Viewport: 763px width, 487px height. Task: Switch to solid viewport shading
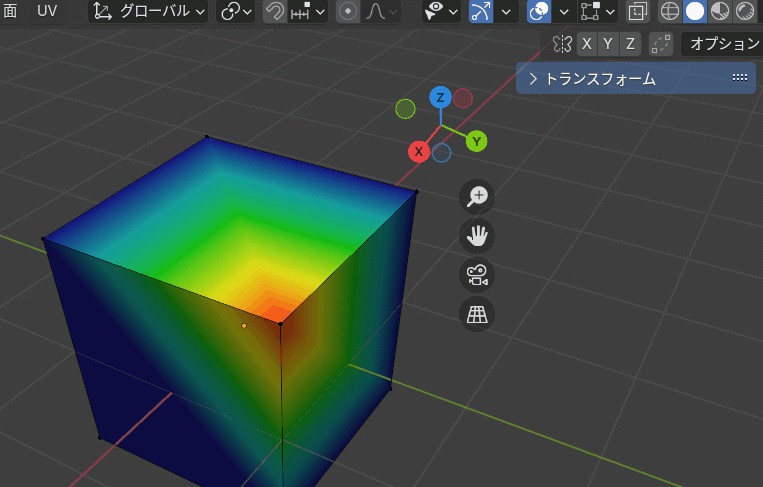(x=694, y=11)
